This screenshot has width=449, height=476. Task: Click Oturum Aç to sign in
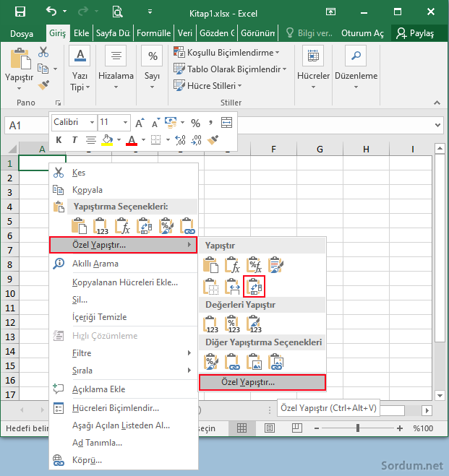[362, 33]
